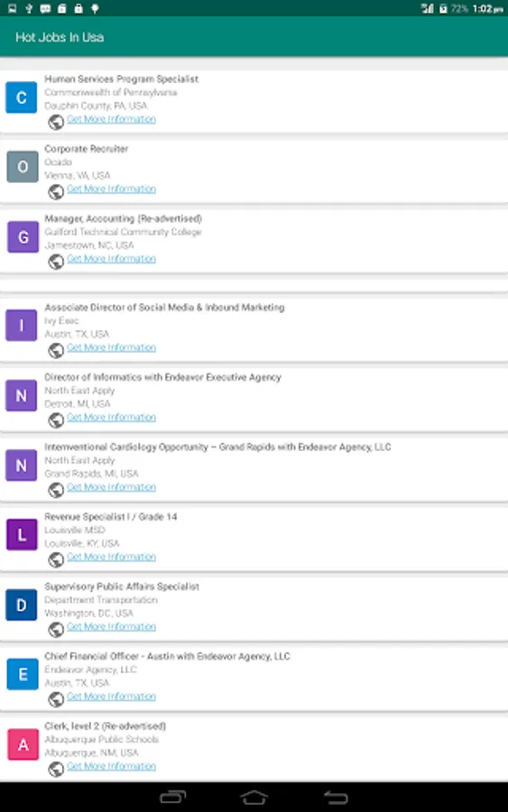Open Get More Information for Chief Financial Officer
Image resolution: width=508 pixels, height=812 pixels.
pos(111,696)
